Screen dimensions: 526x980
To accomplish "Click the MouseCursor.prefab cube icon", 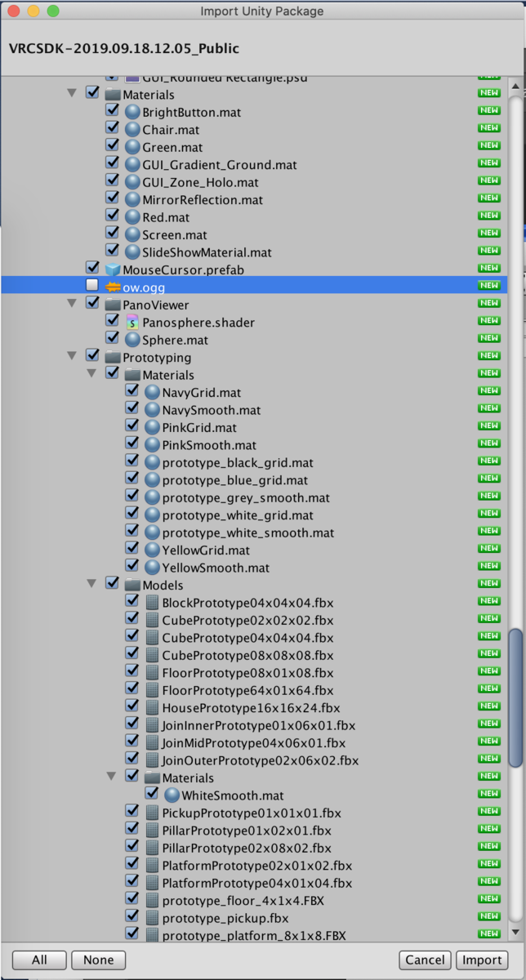I will [113, 269].
